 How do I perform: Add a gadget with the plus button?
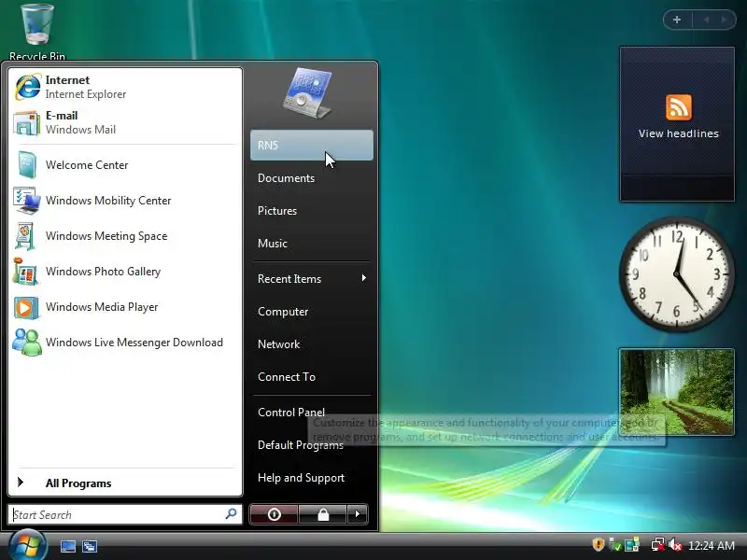click(676, 20)
